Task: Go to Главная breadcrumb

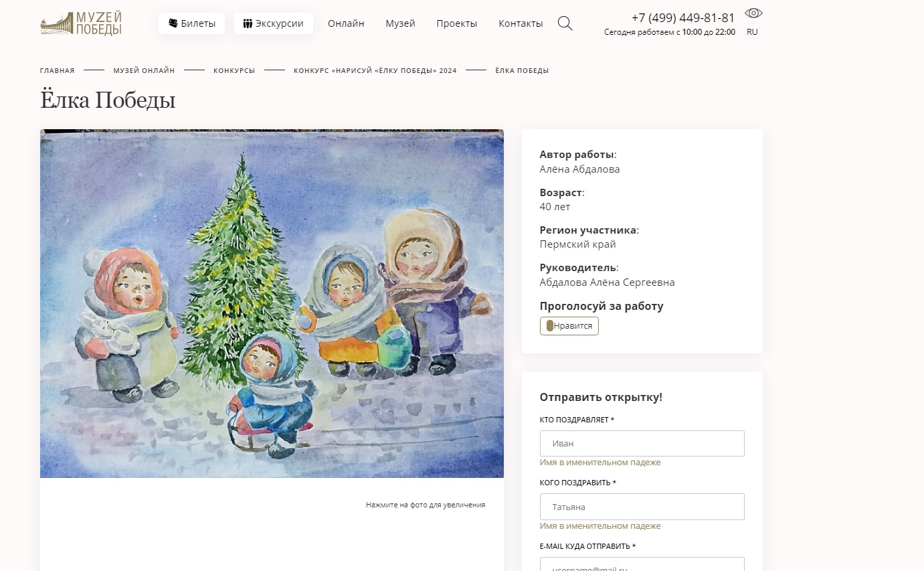Action: click(x=57, y=71)
